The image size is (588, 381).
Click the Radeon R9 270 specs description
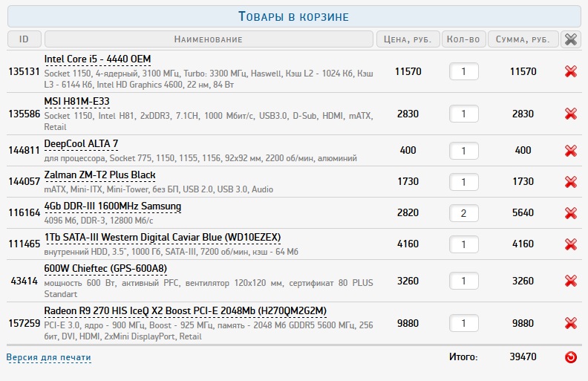pyautogui.click(x=209, y=330)
